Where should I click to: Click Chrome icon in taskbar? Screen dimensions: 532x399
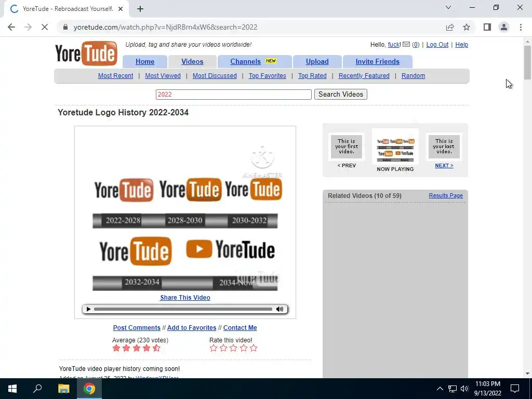(89, 389)
